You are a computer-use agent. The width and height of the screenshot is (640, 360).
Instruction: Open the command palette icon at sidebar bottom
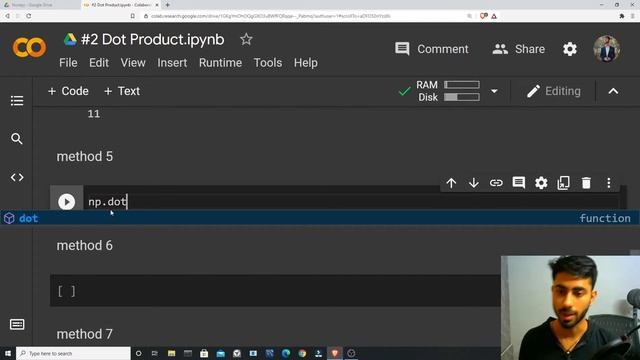pos(17,324)
